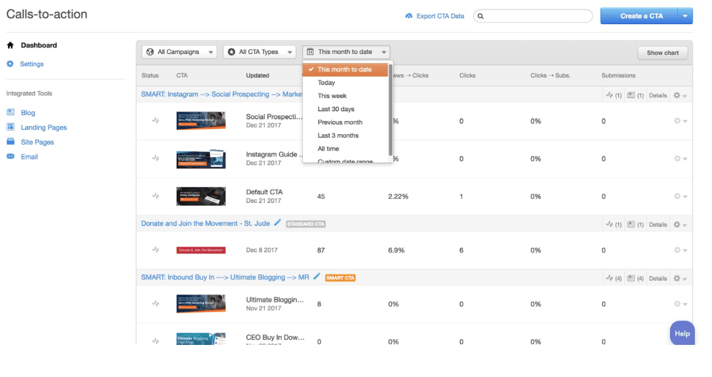
Task: Click the Landing Pages icon
Action: point(10,127)
